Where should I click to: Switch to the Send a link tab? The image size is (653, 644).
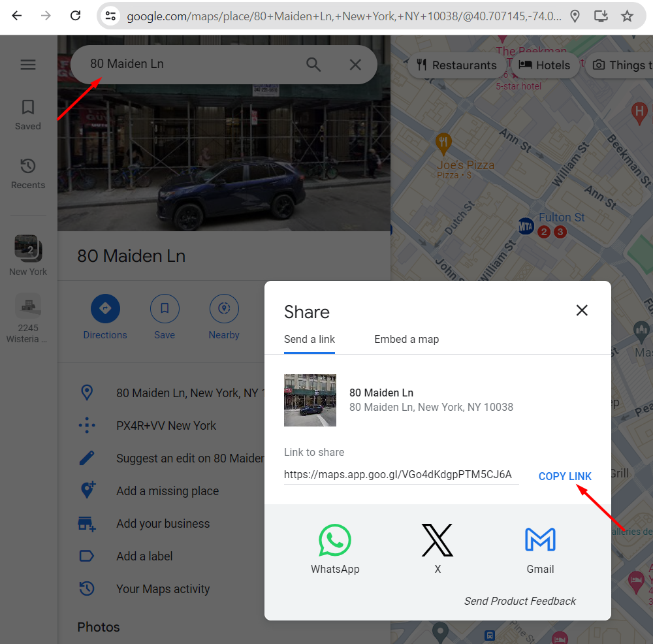tap(310, 340)
